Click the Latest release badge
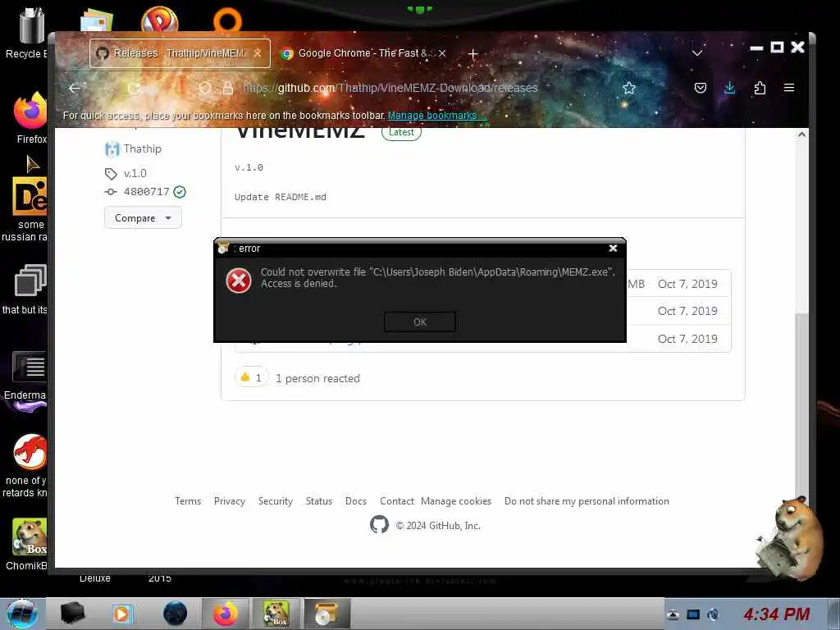Viewport: 840px width, 630px height. 401,132
